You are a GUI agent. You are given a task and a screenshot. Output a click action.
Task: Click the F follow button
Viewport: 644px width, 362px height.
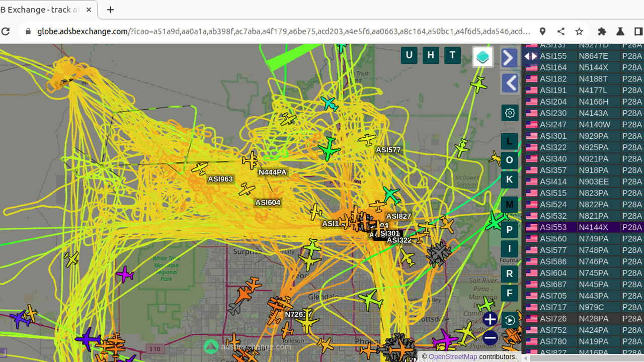pos(509,293)
